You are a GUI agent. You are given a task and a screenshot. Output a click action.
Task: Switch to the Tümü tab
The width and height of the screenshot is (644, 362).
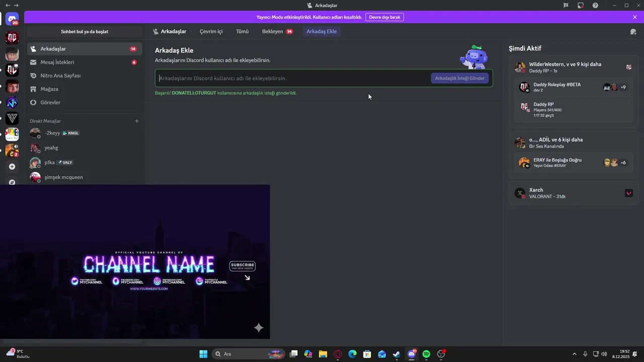[x=243, y=32]
